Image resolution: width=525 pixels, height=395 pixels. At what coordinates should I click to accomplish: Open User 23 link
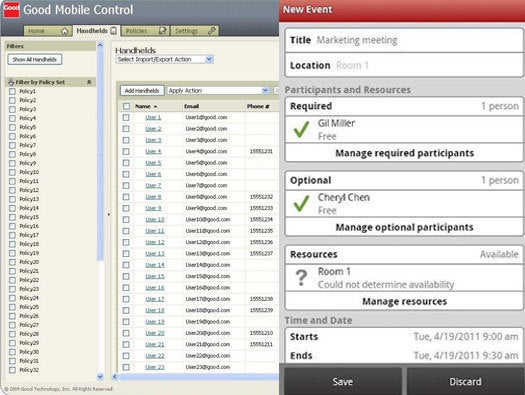pos(155,367)
